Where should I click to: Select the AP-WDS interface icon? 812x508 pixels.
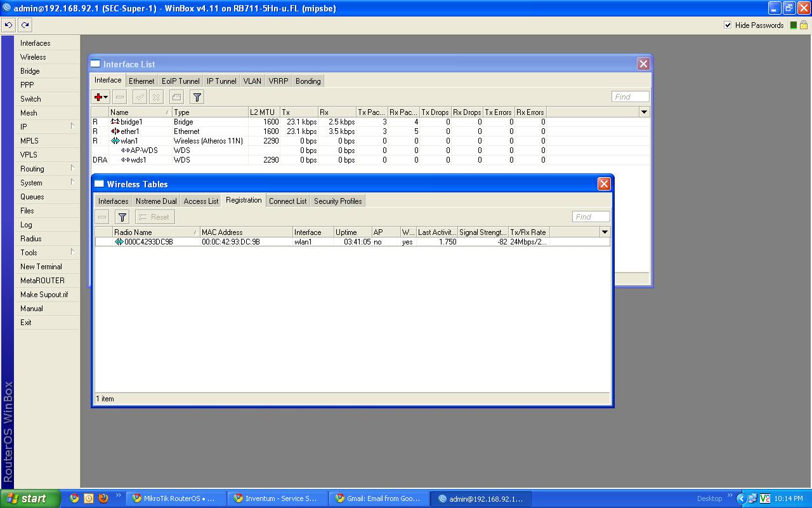(125, 150)
